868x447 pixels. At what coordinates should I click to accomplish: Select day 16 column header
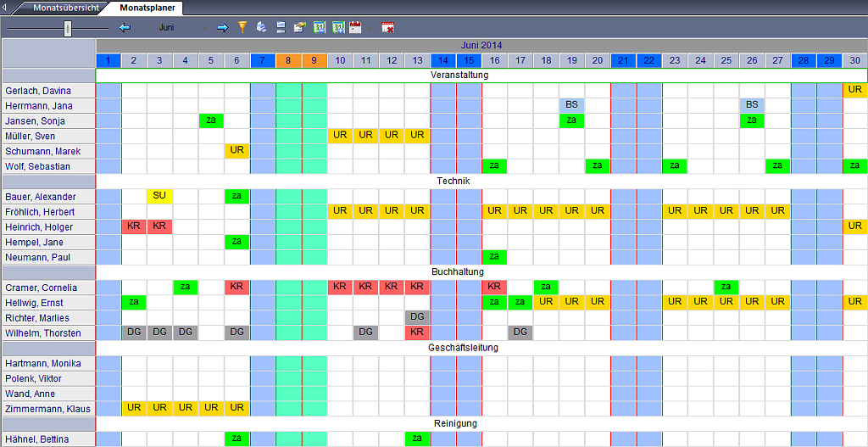tap(494, 60)
